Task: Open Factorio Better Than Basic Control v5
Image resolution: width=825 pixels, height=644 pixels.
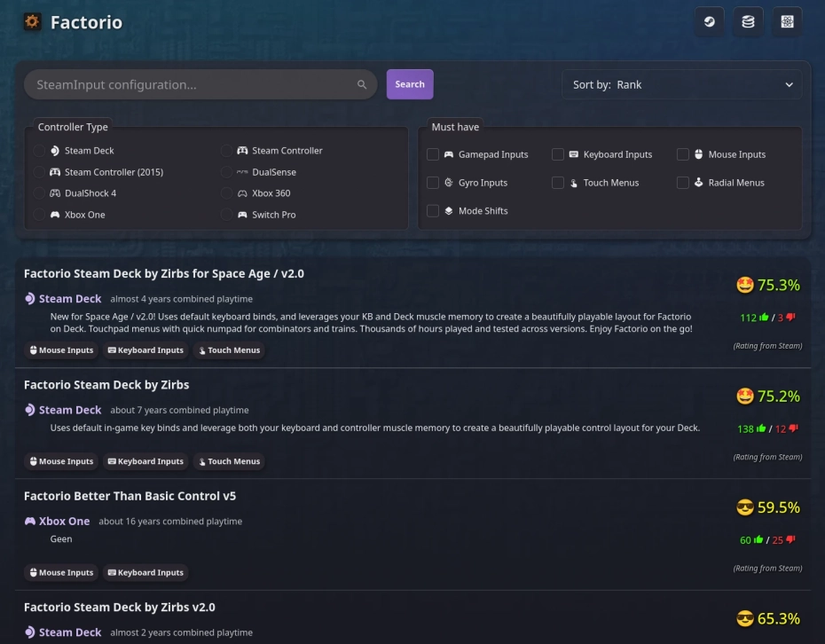Action: [x=130, y=496]
